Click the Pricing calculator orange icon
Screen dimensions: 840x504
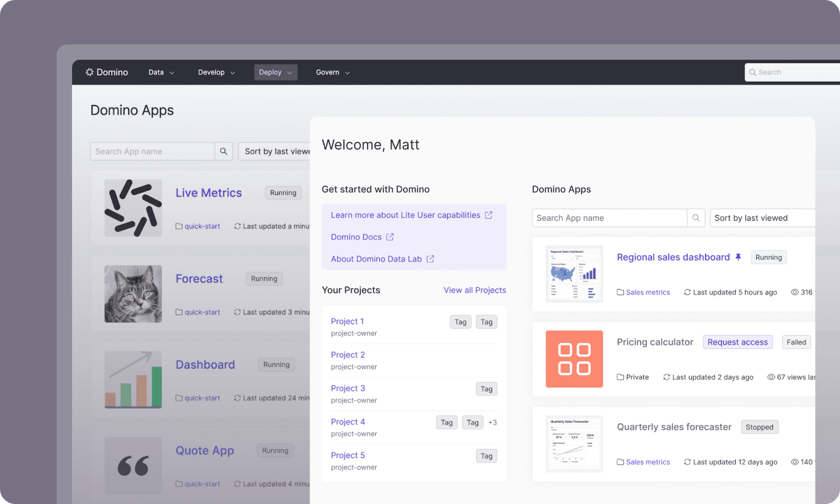(574, 359)
